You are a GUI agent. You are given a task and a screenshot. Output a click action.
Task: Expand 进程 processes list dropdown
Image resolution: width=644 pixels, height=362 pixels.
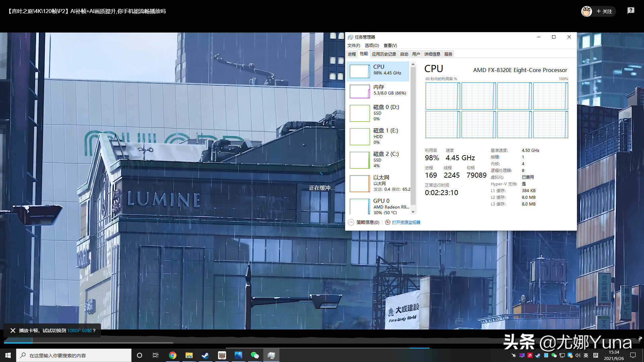tap(352, 54)
